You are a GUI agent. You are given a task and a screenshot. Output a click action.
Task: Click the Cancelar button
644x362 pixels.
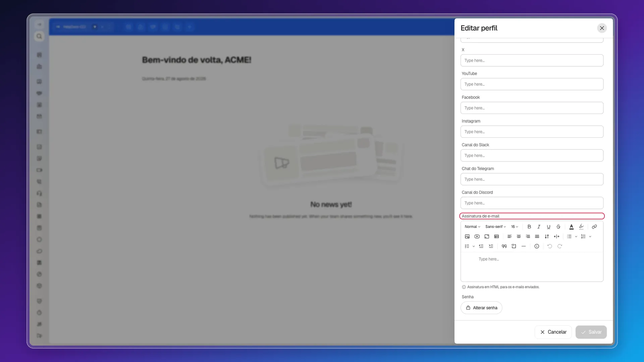pyautogui.click(x=553, y=332)
